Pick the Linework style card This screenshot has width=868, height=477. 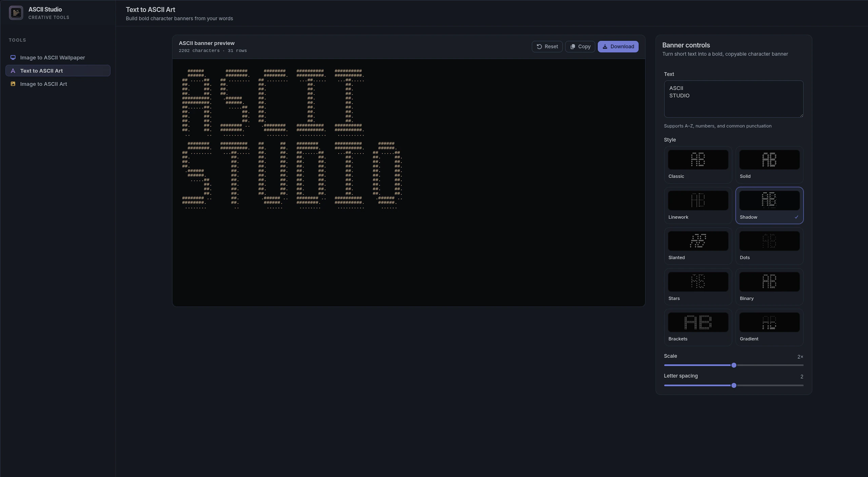[x=698, y=205]
